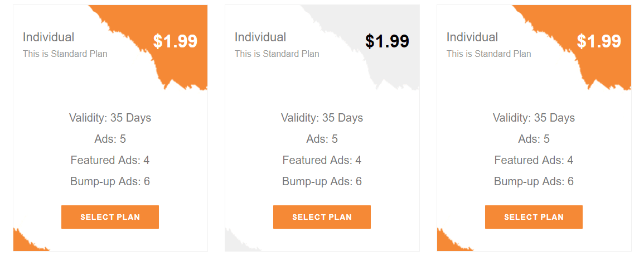
Task: Click 'This is Standard Plan' in middle card
Action: tap(277, 54)
